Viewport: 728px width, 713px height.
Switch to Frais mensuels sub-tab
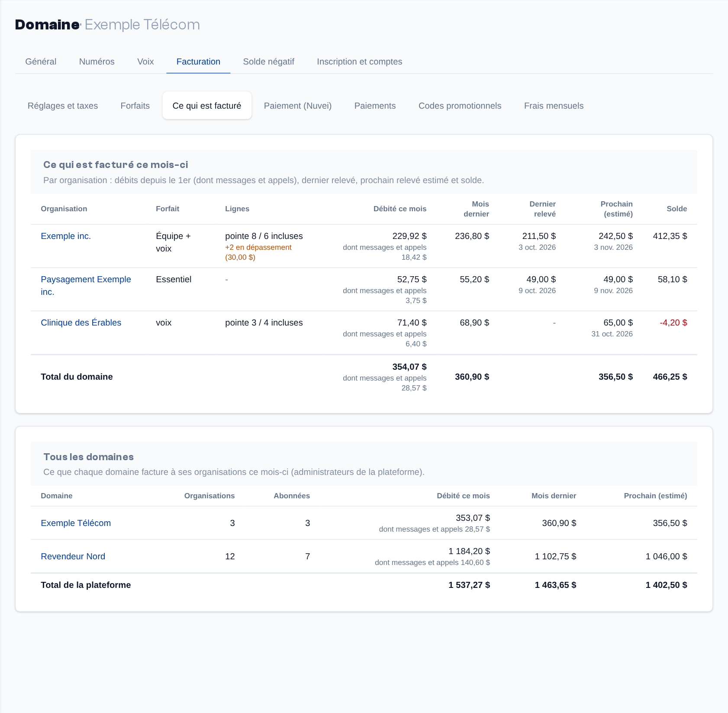tap(554, 106)
